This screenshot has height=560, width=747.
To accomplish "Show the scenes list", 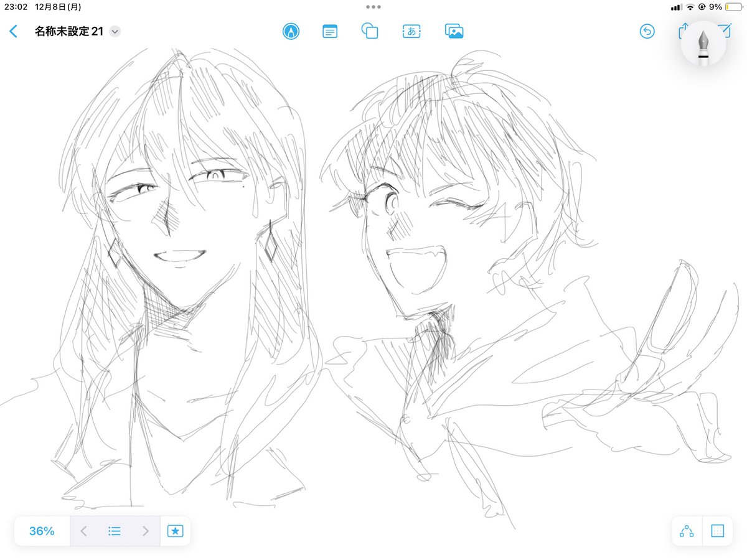I will point(115,531).
